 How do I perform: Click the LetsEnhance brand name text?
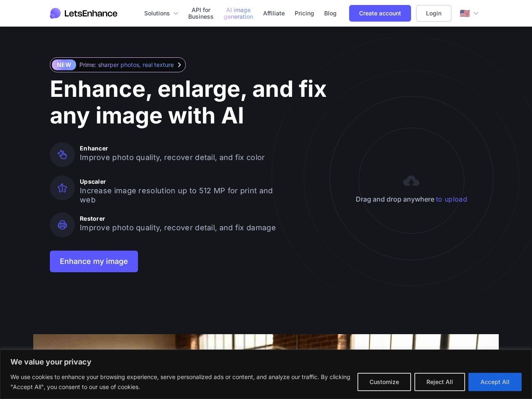pos(91,13)
